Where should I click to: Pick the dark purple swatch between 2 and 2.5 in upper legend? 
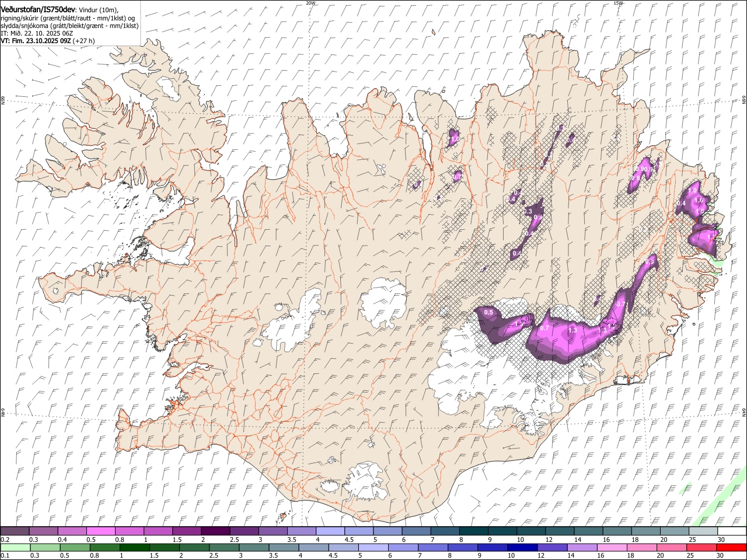[215, 531]
